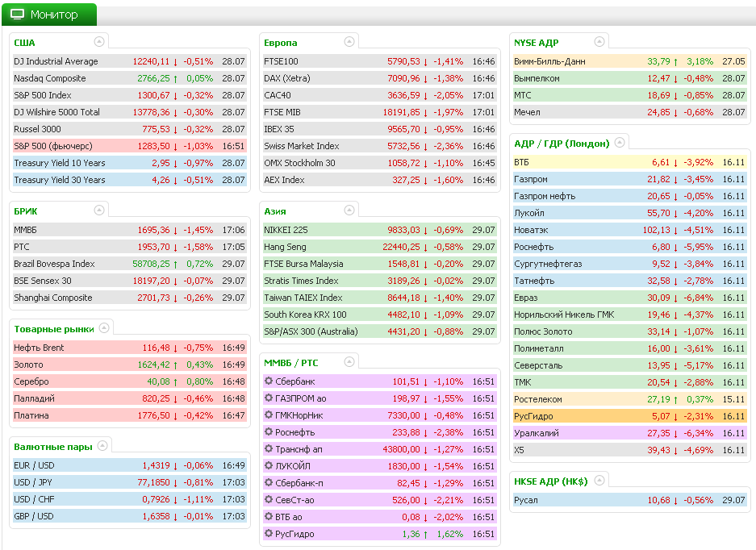Click the Вымпелком row
756x550 pixels.
(x=629, y=78)
